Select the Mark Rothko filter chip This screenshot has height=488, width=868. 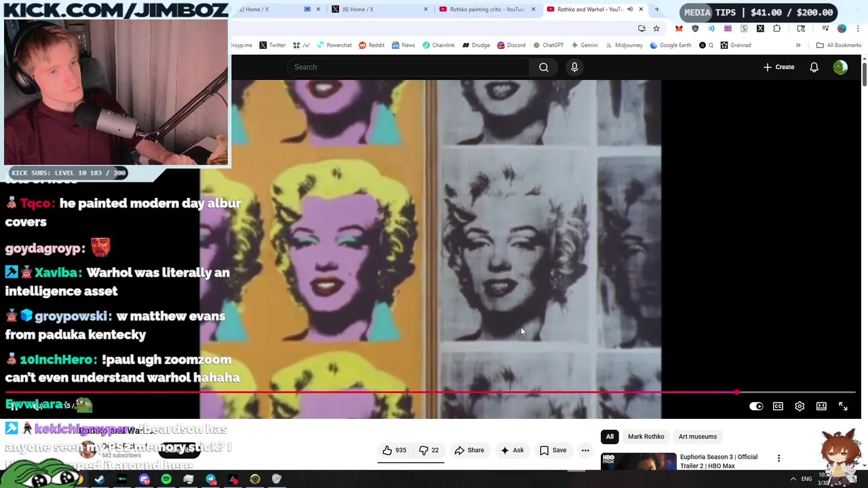(646, 436)
